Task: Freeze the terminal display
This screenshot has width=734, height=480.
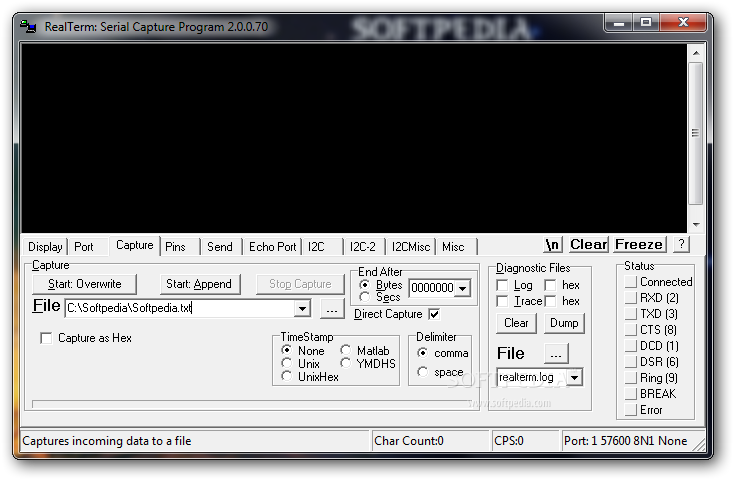Action: coord(639,244)
